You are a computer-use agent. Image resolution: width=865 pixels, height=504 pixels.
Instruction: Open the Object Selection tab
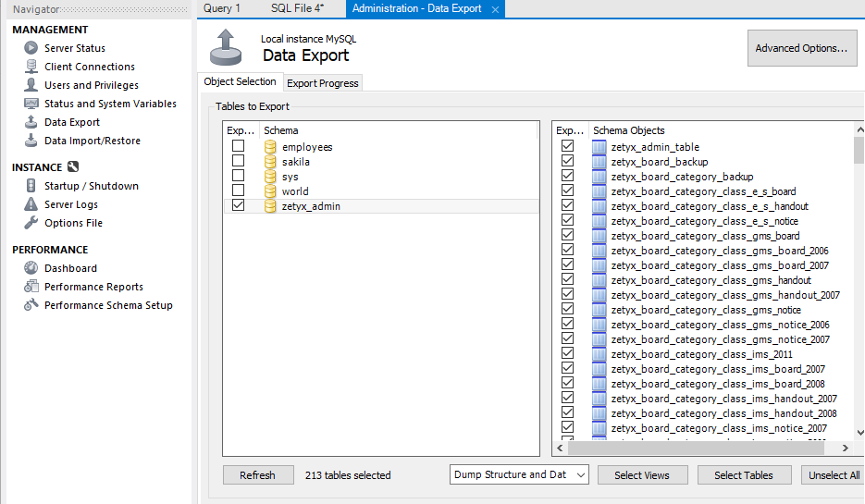click(x=240, y=81)
